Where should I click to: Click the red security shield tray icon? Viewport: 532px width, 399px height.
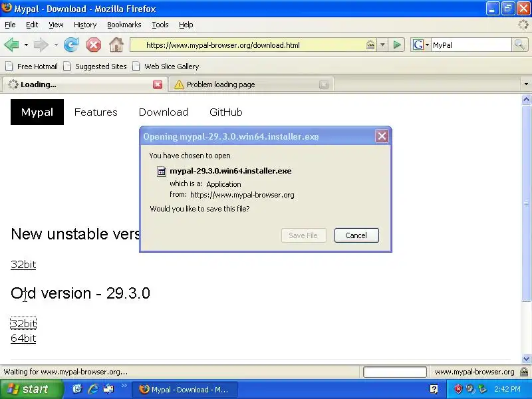click(x=458, y=389)
